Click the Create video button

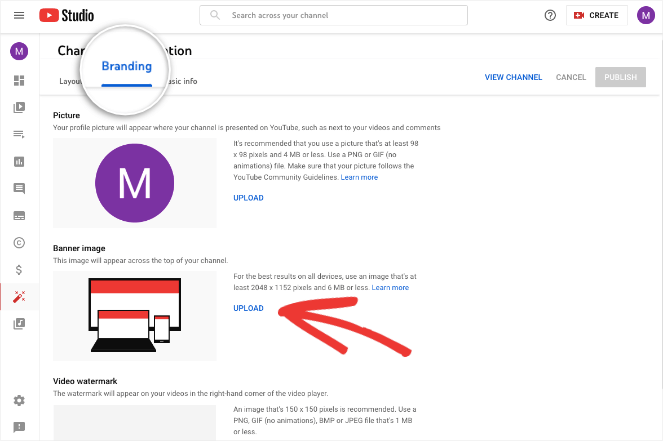coord(597,16)
